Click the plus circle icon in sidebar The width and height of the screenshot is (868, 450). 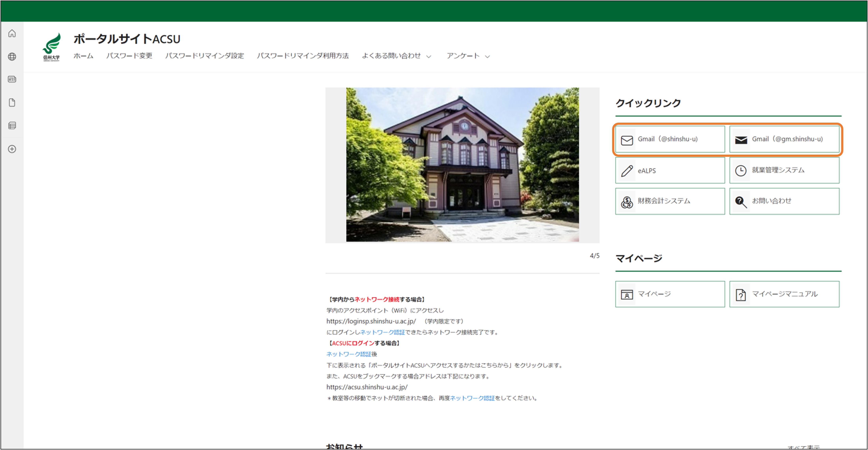12,149
